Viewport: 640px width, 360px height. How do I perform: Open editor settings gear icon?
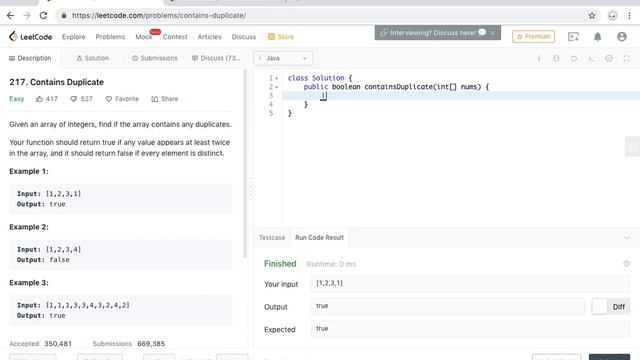click(x=609, y=58)
